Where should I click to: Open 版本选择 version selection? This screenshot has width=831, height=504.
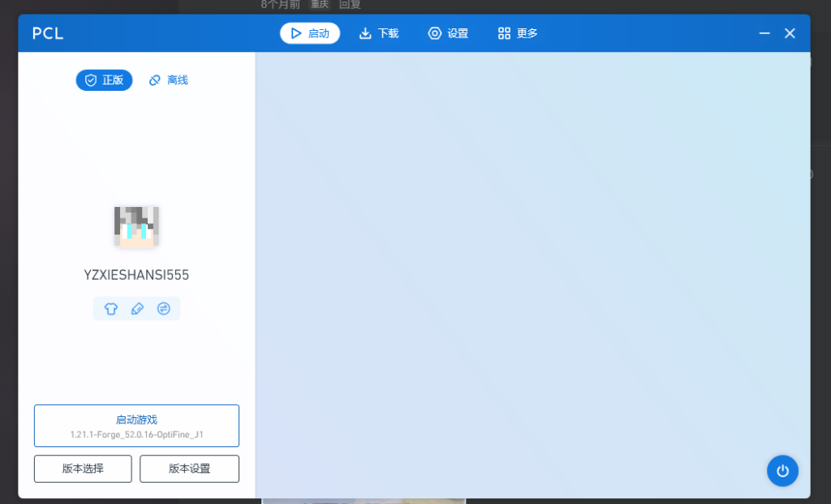(83, 469)
